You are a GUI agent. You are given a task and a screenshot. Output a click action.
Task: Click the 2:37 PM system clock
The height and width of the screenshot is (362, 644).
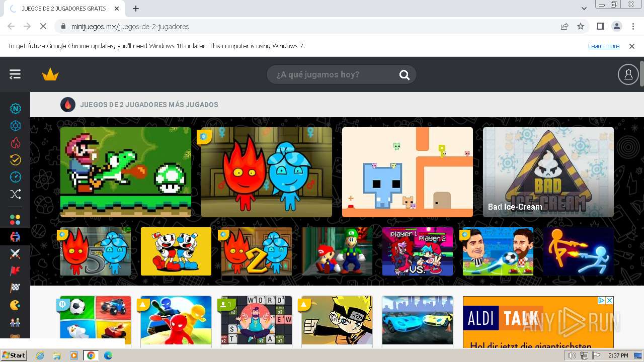pyautogui.click(x=618, y=355)
